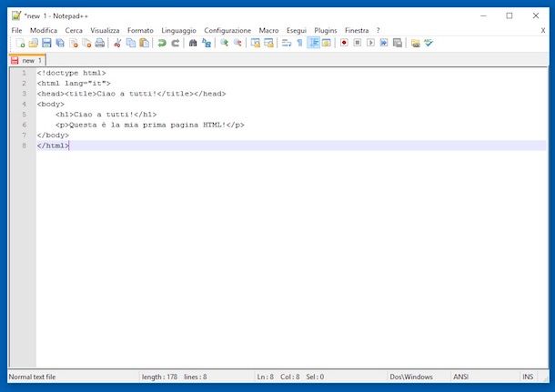Click the h1 Ciao a tutti line
The width and height of the screenshot is (555, 392).
106,115
